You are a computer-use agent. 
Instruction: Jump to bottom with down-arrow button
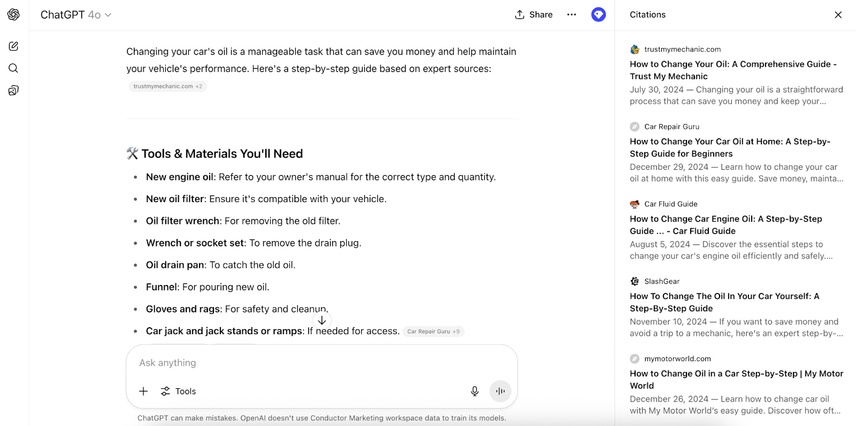tap(322, 320)
